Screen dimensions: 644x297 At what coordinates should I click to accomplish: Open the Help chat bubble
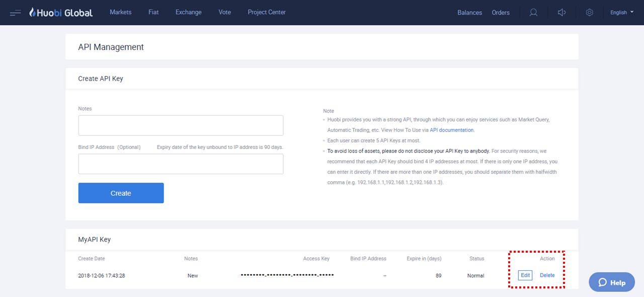tap(612, 282)
